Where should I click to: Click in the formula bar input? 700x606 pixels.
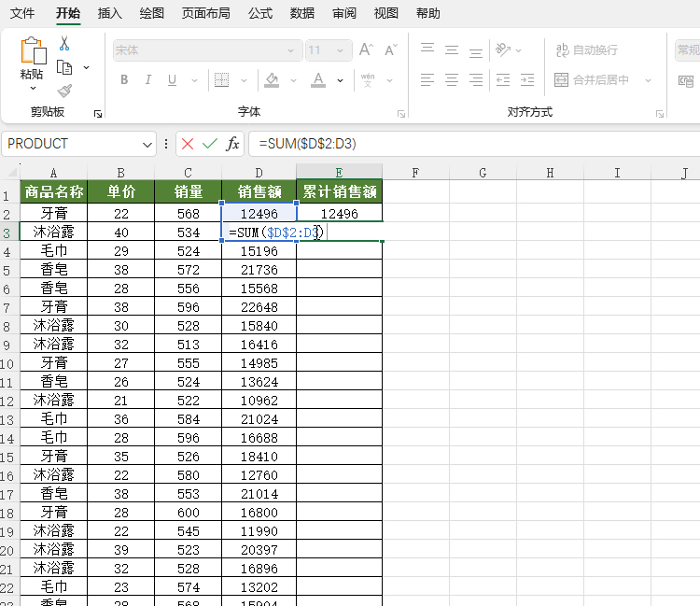pos(474,144)
